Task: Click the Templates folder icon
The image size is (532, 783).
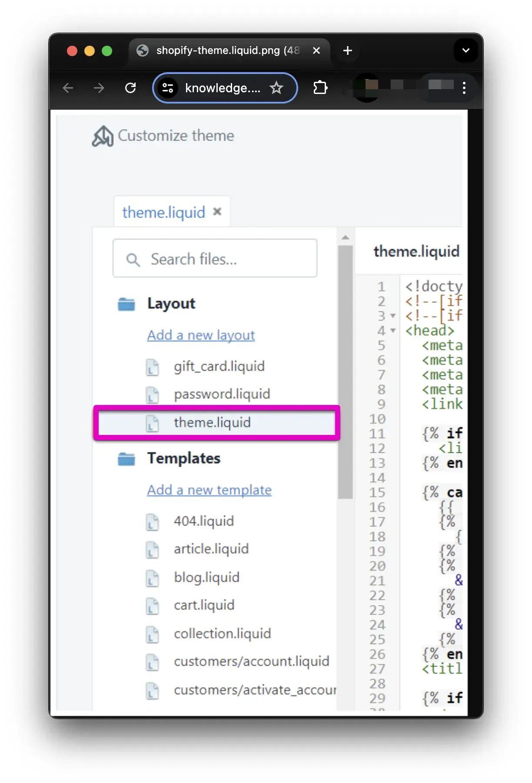Action: coord(126,459)
